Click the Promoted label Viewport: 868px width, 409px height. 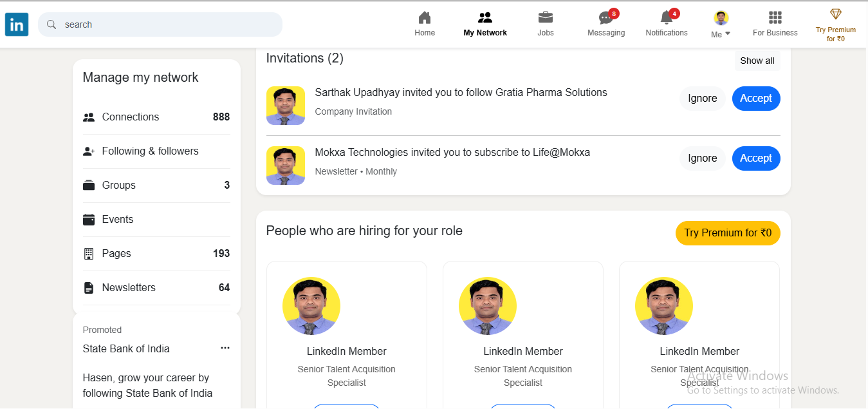pyautogui.click(x=102, y=330)
